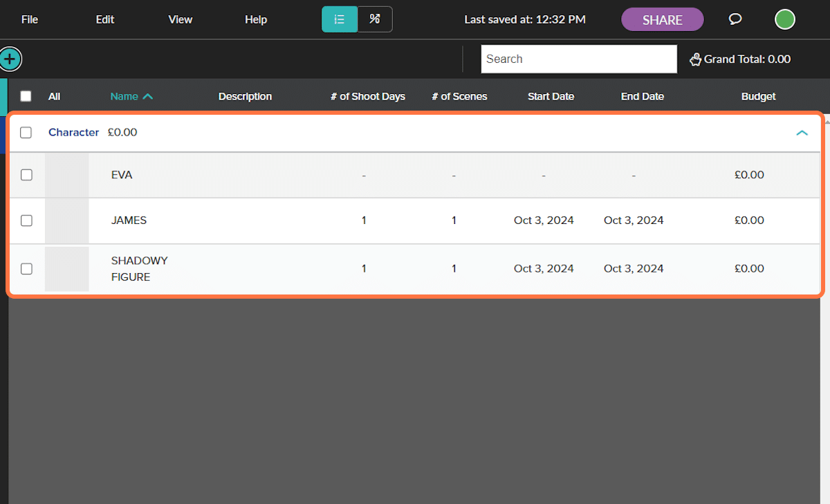
Task: Open the View menu
Action: [x=180, y=19]
